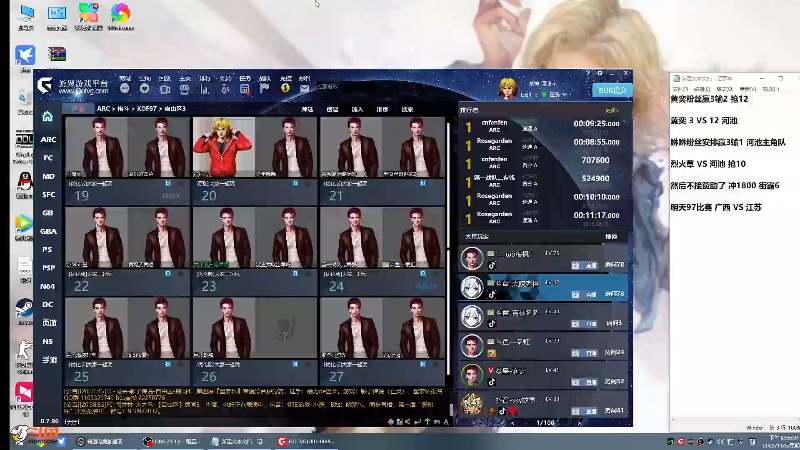
Task: Select leaderboard entry 00:11:17.000
Action: 542,217
